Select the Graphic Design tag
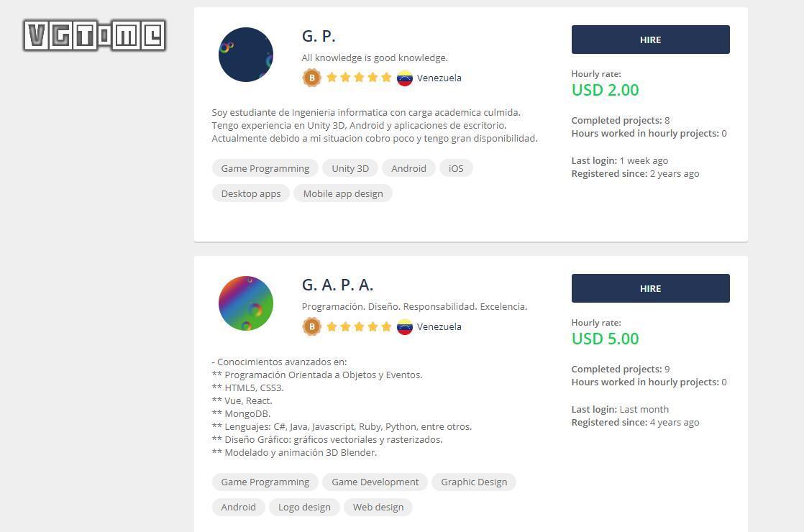 coord(474,482)
